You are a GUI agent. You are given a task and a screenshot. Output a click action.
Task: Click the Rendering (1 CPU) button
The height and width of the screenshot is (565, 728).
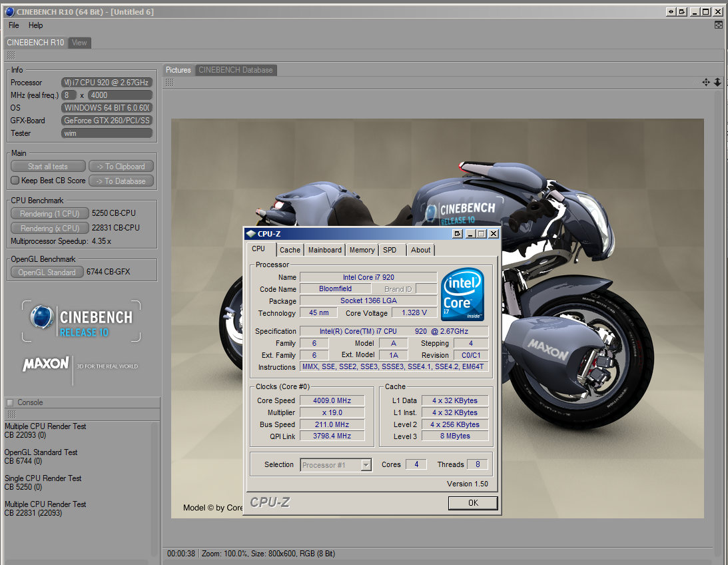click(x=49, y=214)
